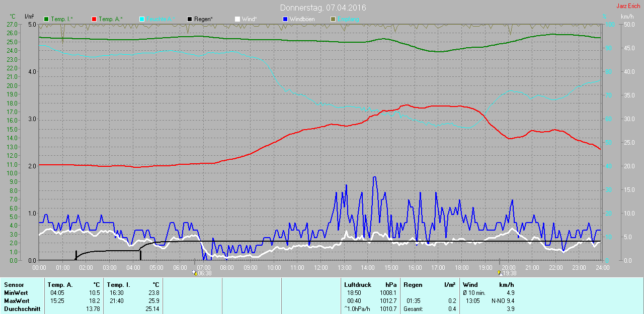Click the km/h axis unit label top right

(x=627, y=17)
